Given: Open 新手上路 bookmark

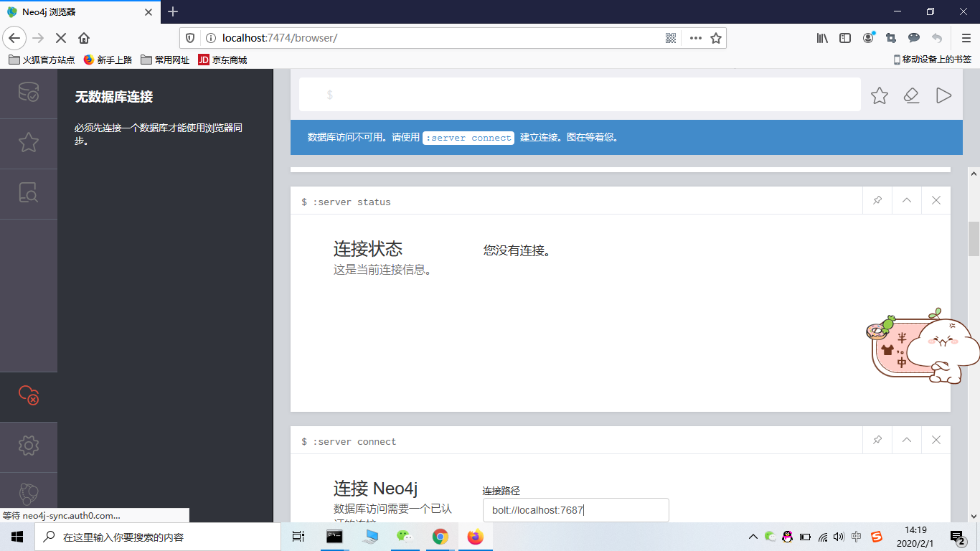Looking at the screenshot, I should coord(108,60).
